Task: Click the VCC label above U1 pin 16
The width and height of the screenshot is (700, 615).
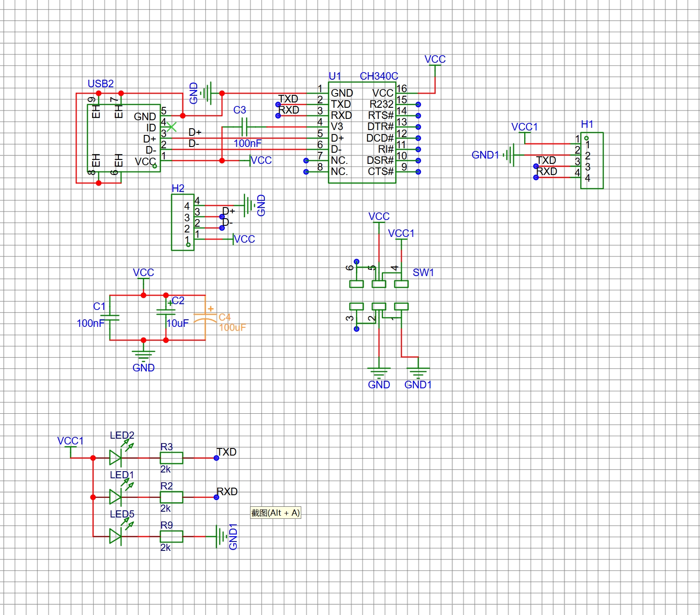Action: click(435, 59)
